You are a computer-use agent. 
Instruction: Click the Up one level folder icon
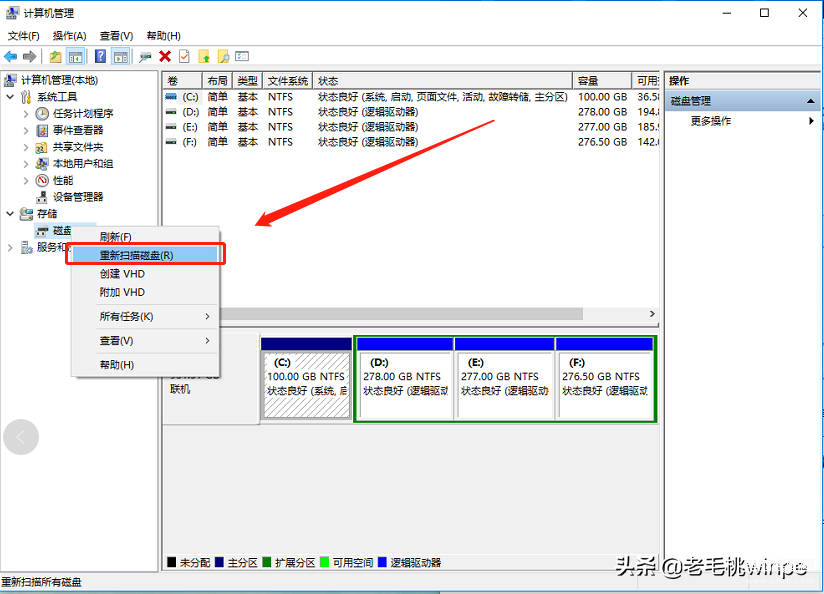pyautogui.click(x=55, y=56)
